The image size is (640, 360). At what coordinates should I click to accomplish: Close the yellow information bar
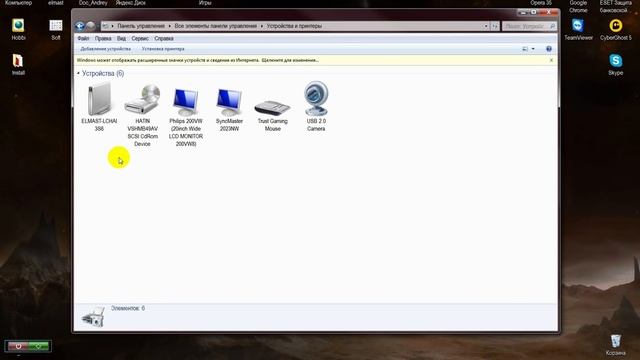click(551, 60)
